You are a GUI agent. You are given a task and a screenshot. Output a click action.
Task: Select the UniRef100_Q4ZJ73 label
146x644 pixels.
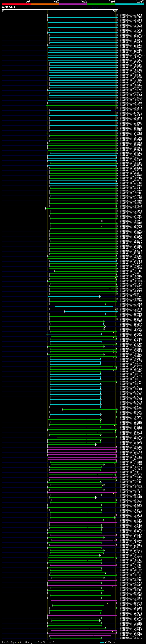click(x=131, y=337)
